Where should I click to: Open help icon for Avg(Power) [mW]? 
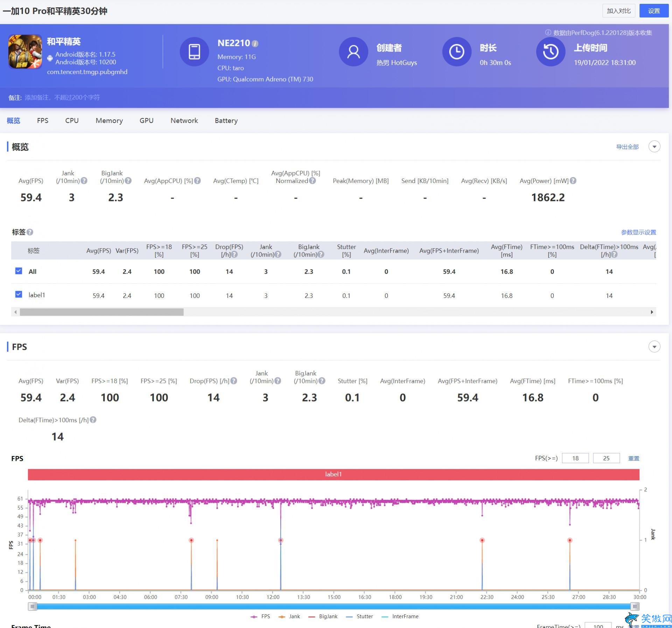573,181
